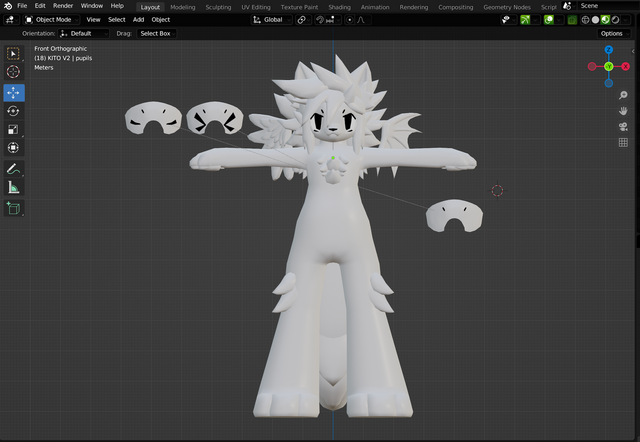Screen dimensions: 640x442
Task: Open the Select Box drag dropdown
Action: point(157,33)
